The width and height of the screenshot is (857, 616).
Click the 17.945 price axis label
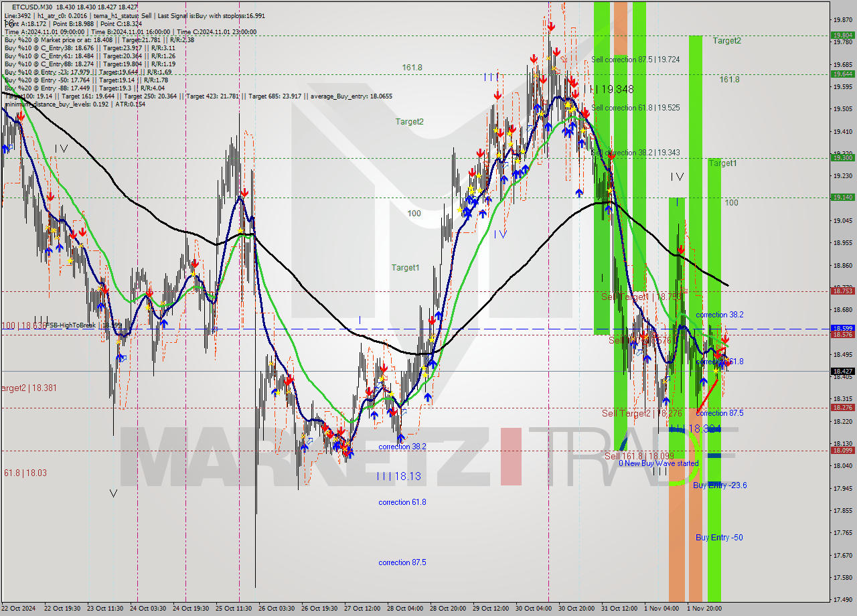(x=842, y=488)
